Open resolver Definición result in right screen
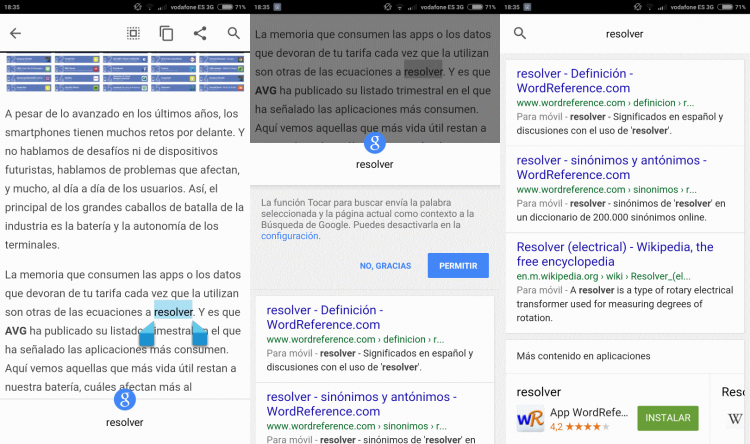The image size is (750, 444). coord(574,80)
